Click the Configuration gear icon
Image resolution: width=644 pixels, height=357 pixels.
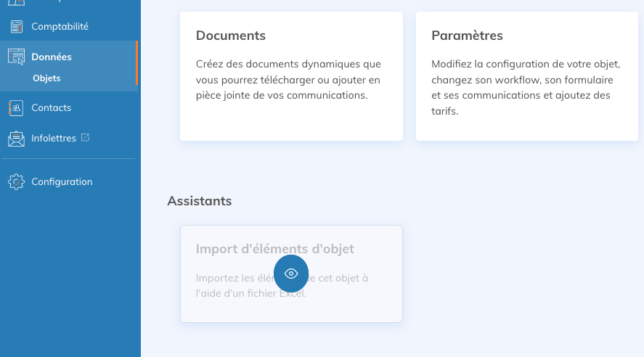16,182
